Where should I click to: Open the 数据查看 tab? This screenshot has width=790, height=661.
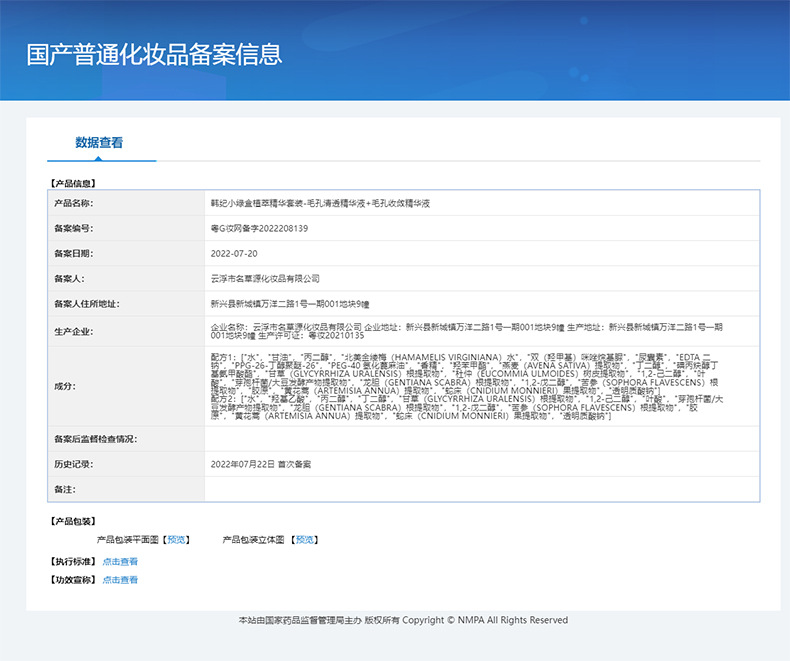click(99, 143)
